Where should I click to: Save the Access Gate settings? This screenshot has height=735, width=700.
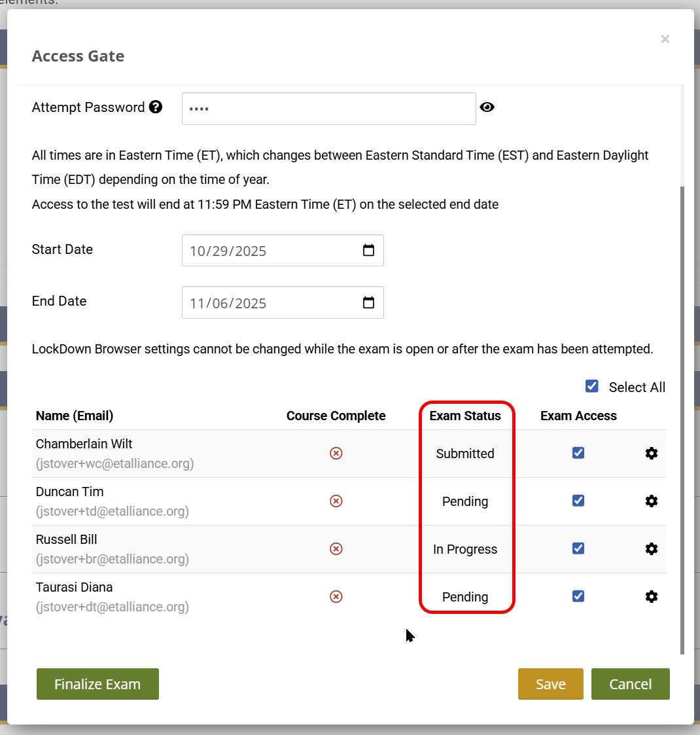click(550, 684)
